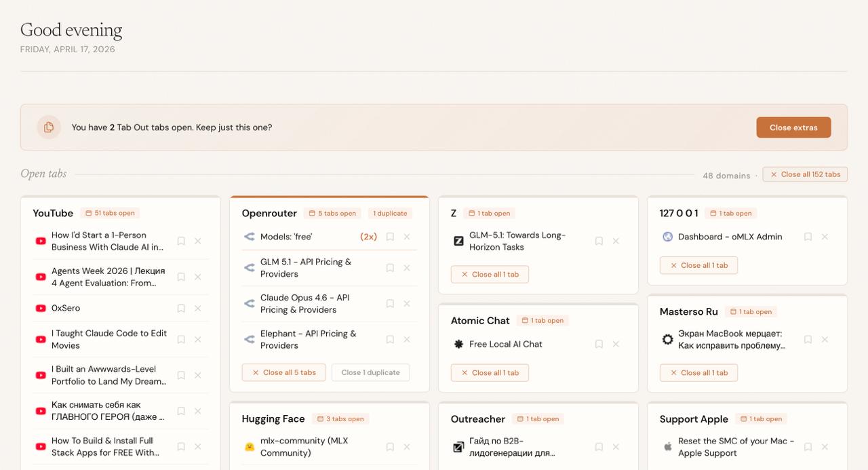Click the '1 duplicate' Openrouter badge
The height and width of the screenshot is (470, 868).
[x=390, y=213]
